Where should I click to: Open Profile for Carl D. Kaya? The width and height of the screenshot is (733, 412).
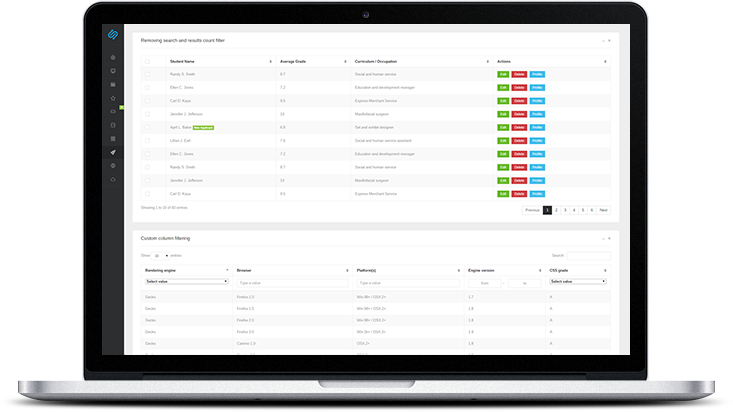pos(537,101)
